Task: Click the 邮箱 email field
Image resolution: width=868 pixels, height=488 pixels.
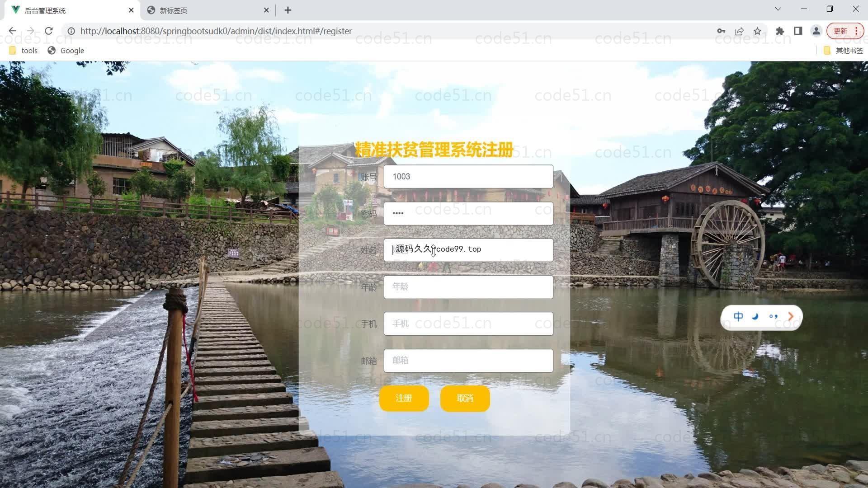Action: pos(468,361)
